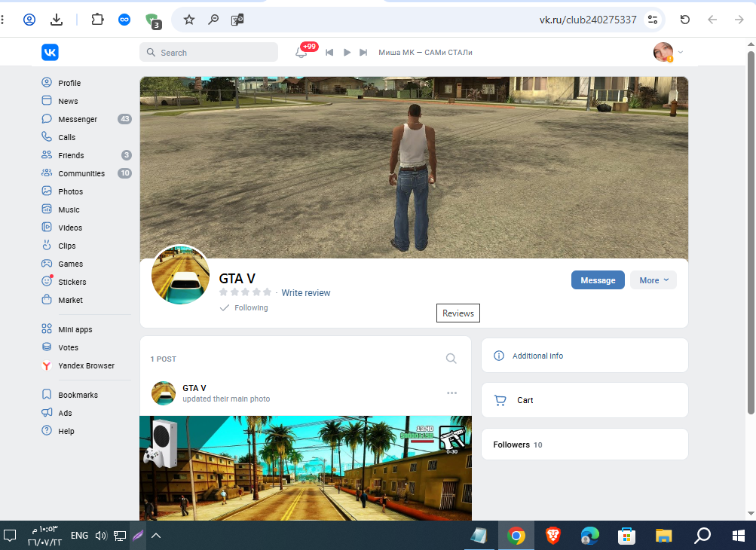Click the now playing track title
Screen dimensions: 756x550
click(425, 52)
